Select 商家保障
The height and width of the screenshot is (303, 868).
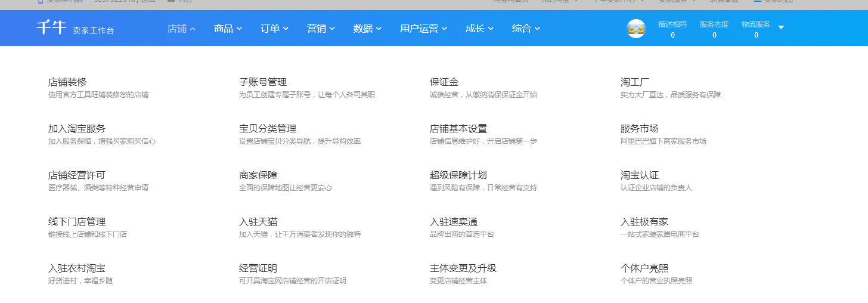pos(258,175)
